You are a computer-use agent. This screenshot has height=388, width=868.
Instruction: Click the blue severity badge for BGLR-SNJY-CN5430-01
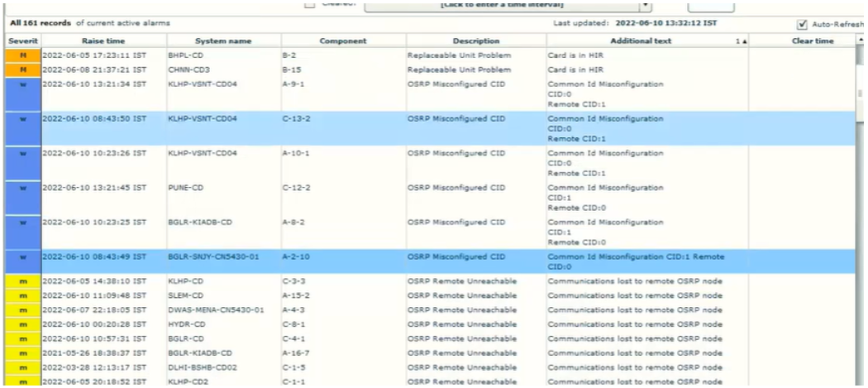click(22, 261)
